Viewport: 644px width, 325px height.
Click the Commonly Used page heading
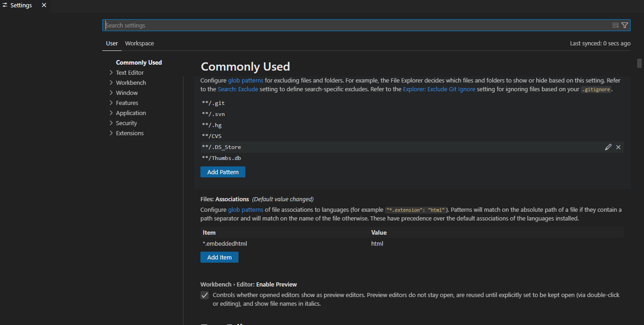point(245,66)
